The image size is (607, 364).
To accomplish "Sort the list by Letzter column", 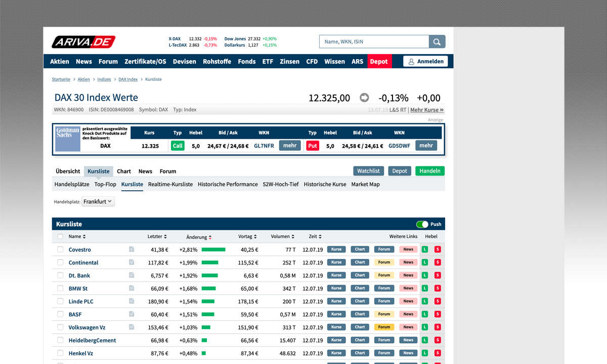I will pyautogui.click(x=157, y=236).
